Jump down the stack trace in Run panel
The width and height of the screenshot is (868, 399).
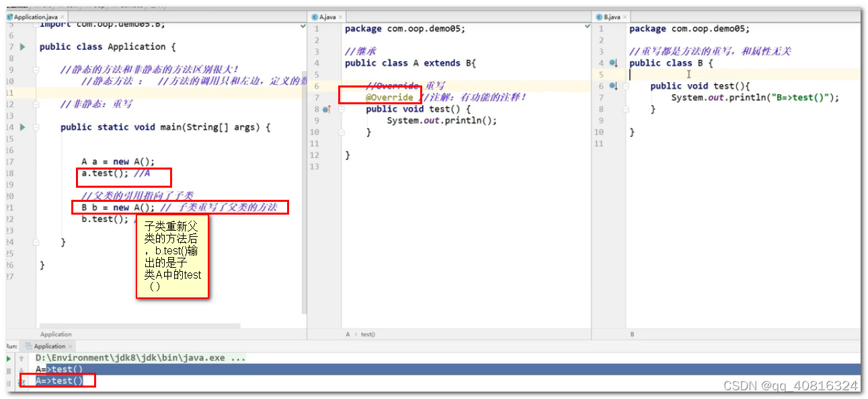(22, 370)
